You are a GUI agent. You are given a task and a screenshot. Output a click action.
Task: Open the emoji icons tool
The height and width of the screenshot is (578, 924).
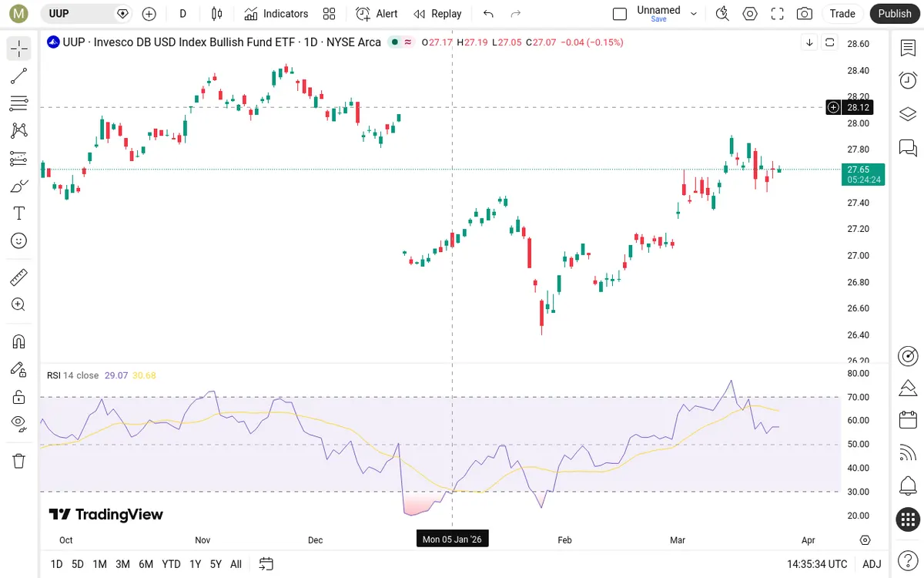click(19, 241)
